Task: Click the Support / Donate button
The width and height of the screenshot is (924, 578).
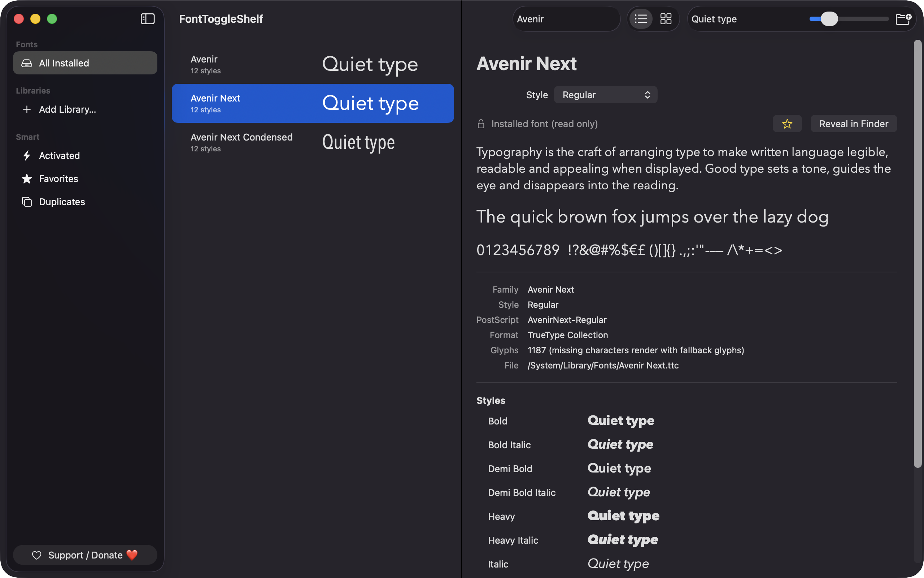Action: tap(85, 555)
